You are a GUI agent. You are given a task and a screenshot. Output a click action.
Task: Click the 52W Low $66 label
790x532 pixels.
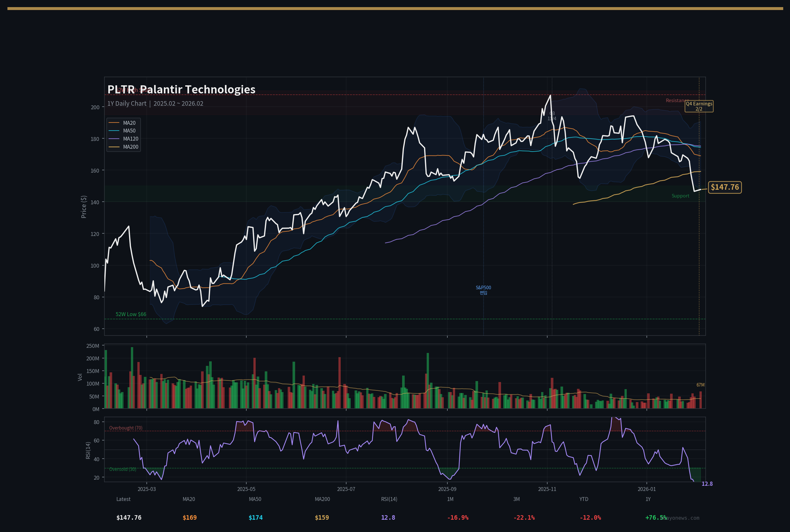point(131,314)
